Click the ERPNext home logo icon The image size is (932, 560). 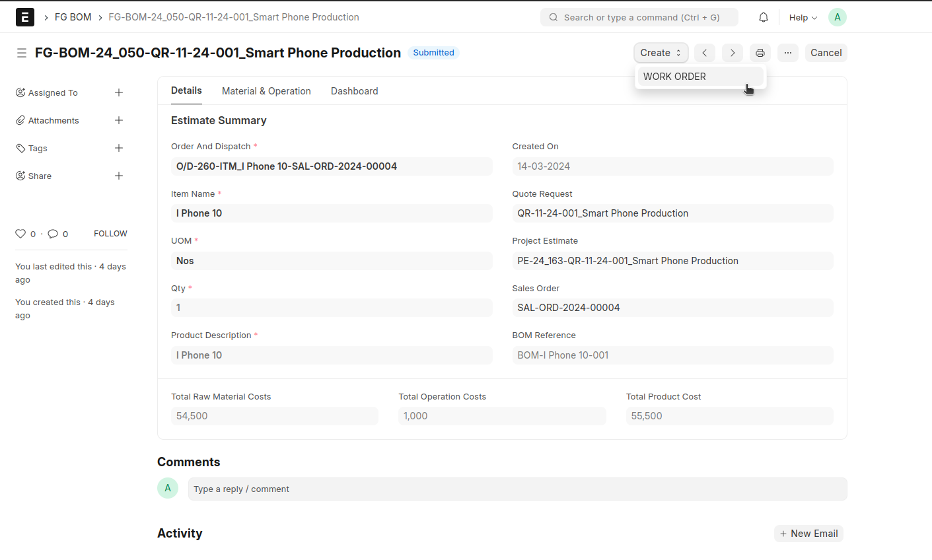pos(25,17)
